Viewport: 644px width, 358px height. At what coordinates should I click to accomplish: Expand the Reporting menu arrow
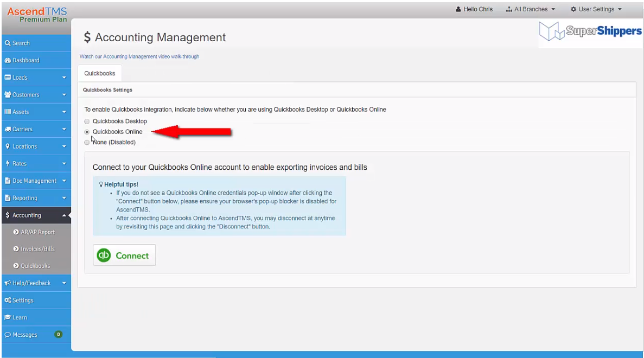tap(64, 198)
